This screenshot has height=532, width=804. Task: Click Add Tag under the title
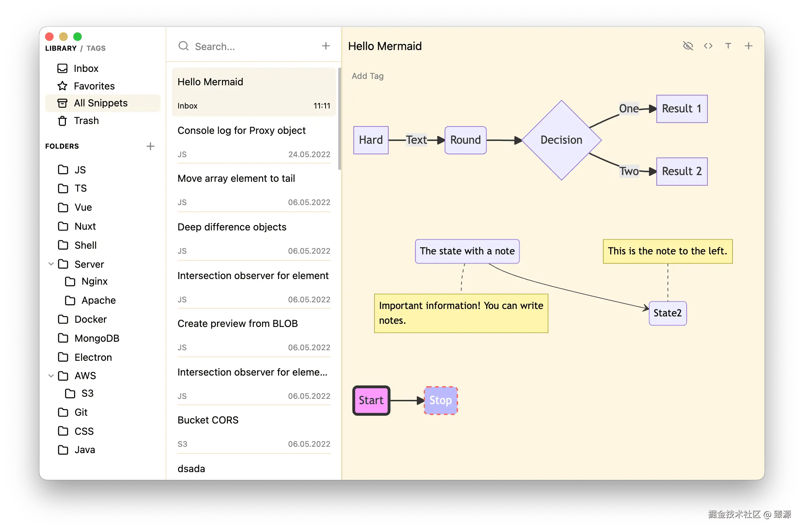coord(367,76)
